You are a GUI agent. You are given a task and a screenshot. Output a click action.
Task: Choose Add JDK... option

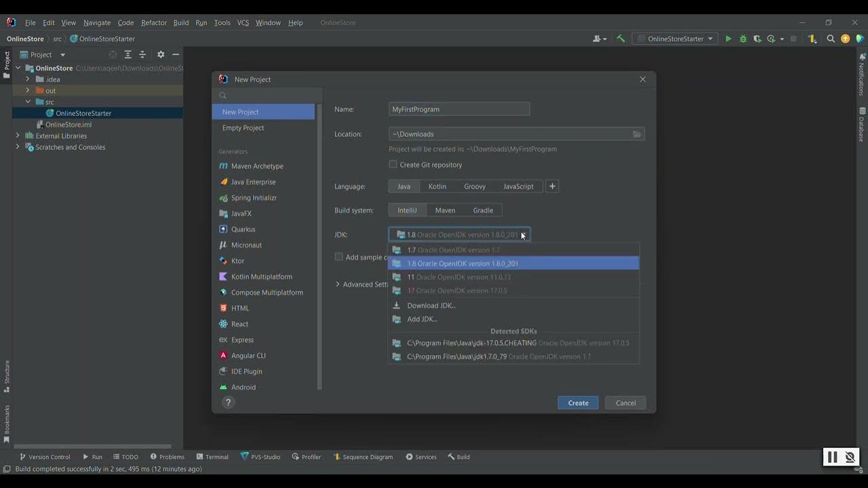[x=513, y=319]
